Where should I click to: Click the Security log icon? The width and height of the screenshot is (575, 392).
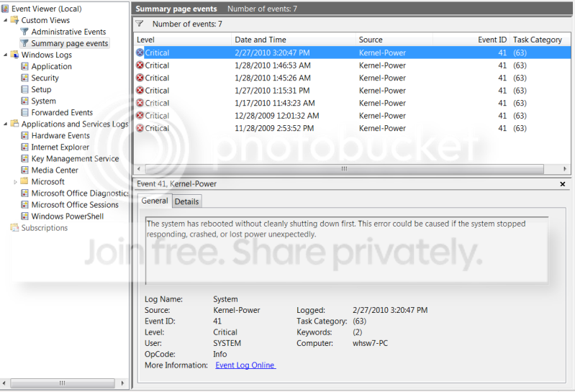[24, 78]
